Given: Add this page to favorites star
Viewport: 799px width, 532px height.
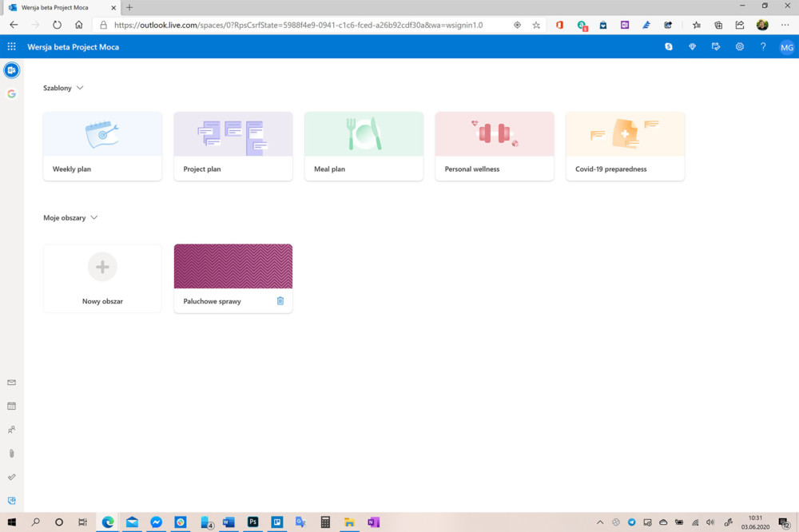Looking at the screenshot, I should (x=536, y=25).
